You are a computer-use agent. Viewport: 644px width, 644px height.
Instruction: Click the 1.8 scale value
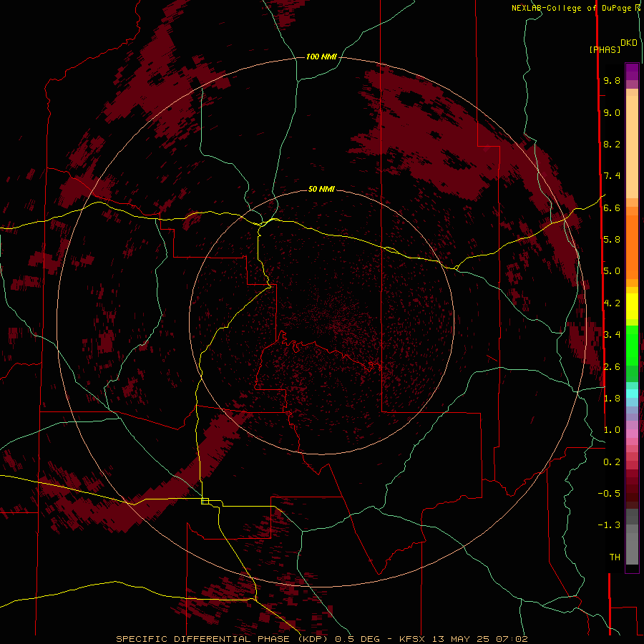point(612,398)
